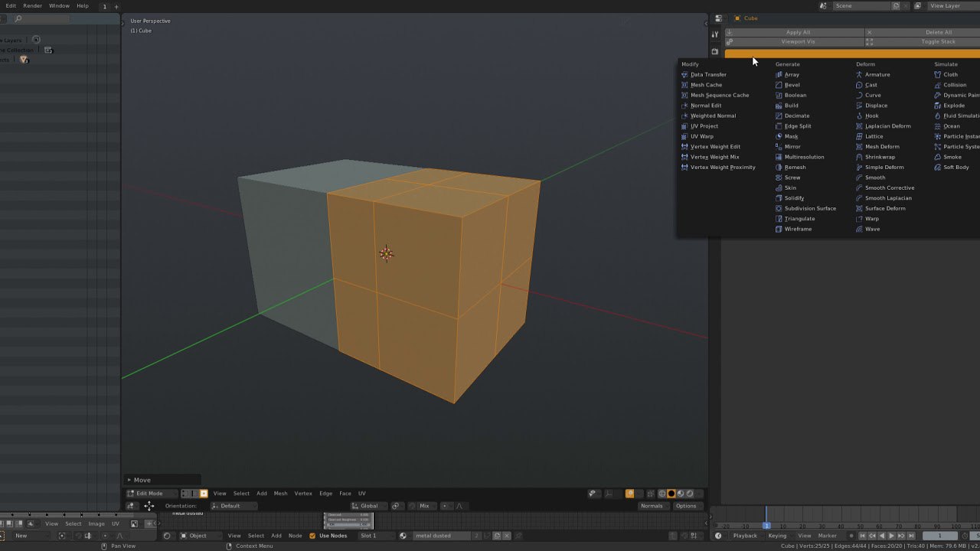Screen dimensions: 980x551
Task: Enable solid viewport shading mode
Action: [671, 494]
